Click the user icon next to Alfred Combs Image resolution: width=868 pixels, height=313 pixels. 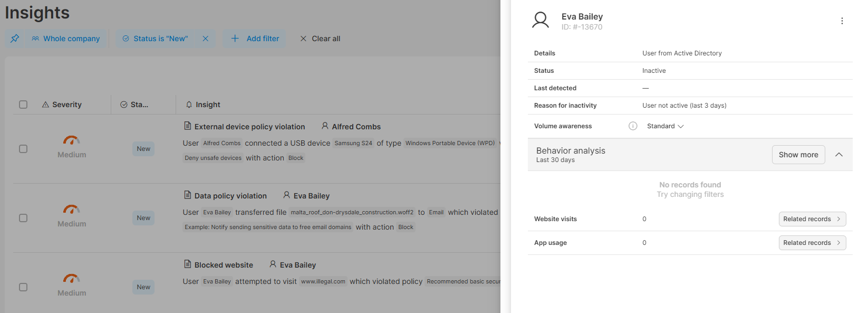(325, 126)
